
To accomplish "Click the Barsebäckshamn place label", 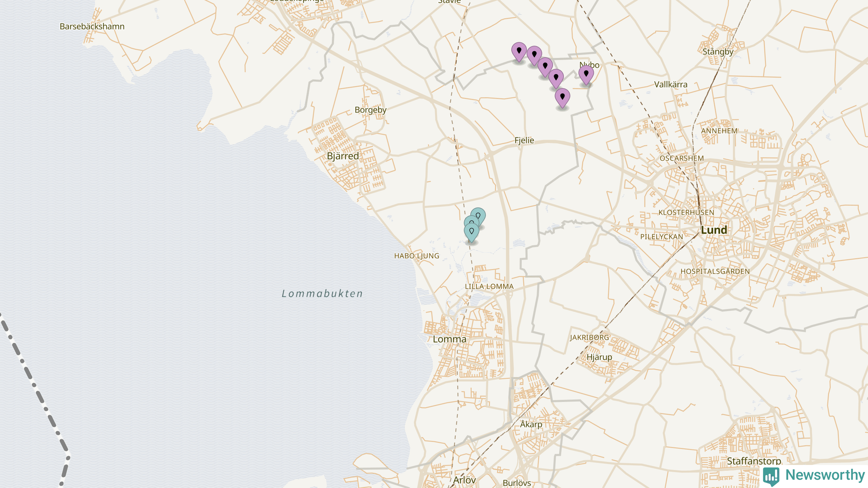I will click(92, 26).
